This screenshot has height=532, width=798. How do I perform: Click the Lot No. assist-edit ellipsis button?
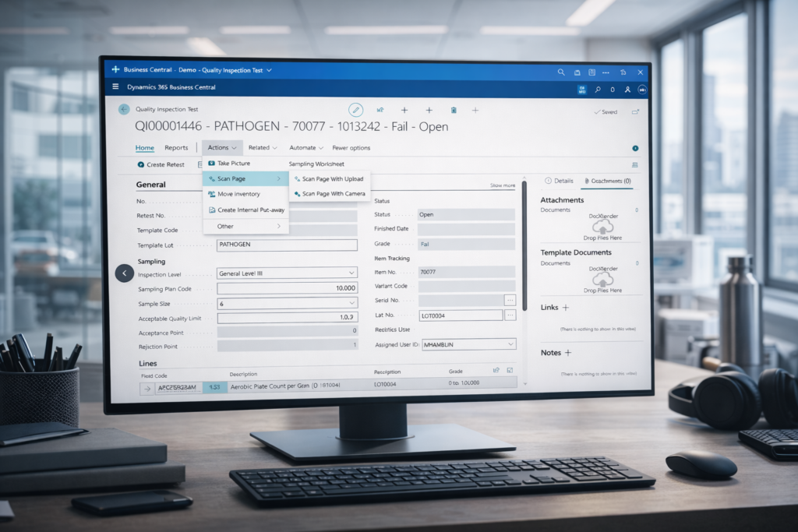511,315
